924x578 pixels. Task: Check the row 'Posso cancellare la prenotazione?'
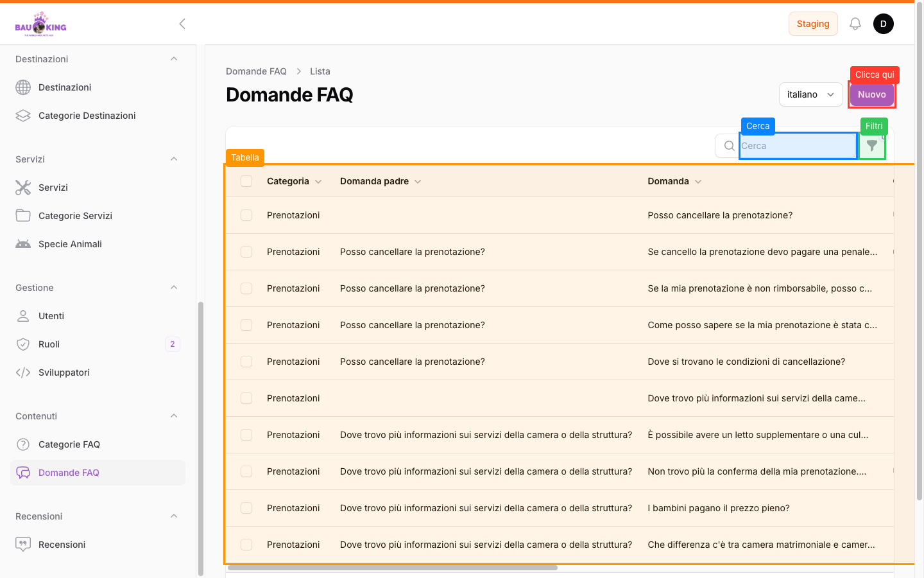(246, 215)
